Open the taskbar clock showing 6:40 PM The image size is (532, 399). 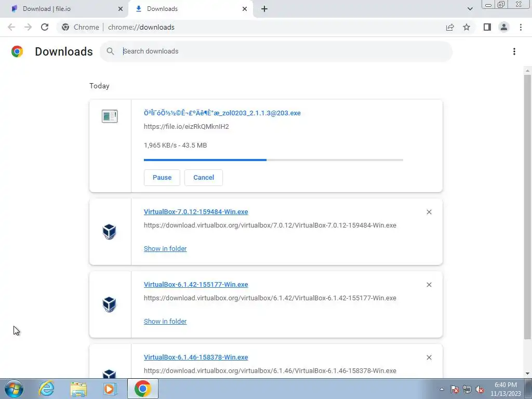506,389
